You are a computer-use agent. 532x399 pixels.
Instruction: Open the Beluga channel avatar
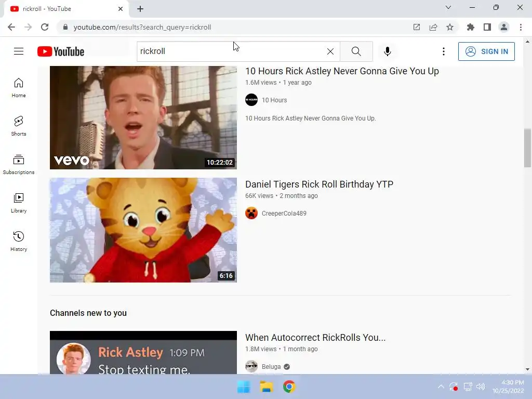(x=251, y=366)
